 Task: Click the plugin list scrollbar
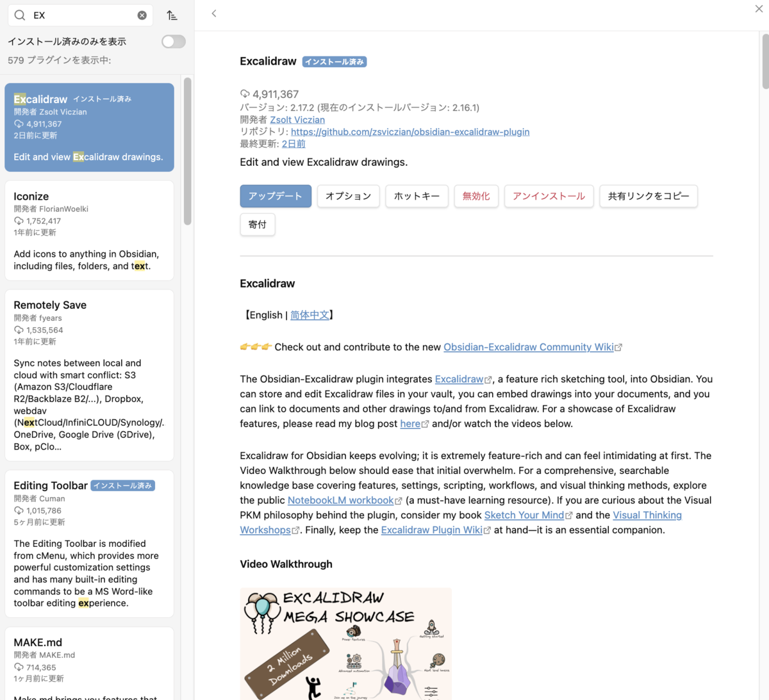click(187, 151)
